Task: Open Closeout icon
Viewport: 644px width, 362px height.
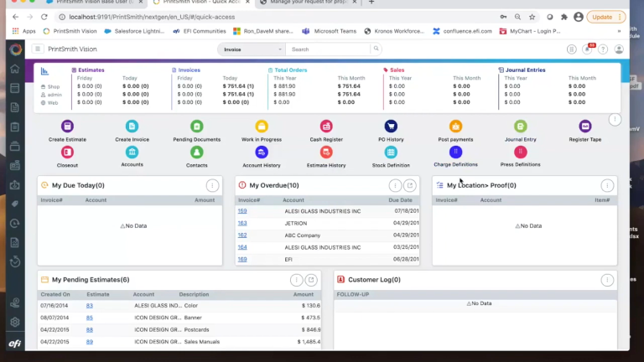Action: (x=67, y=153)
